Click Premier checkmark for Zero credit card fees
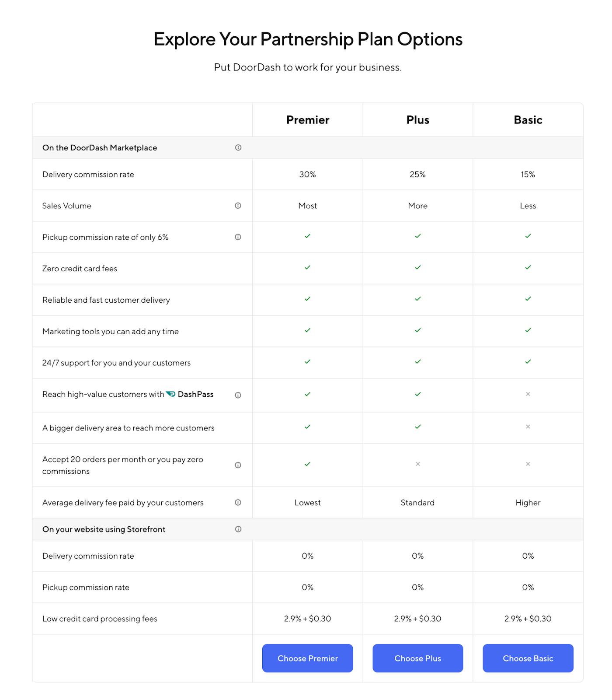612x700 pixels. click(307, 267)
